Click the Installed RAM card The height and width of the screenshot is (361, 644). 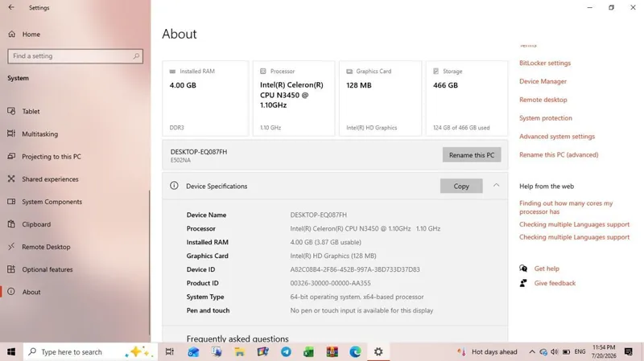tap(205, 98)
